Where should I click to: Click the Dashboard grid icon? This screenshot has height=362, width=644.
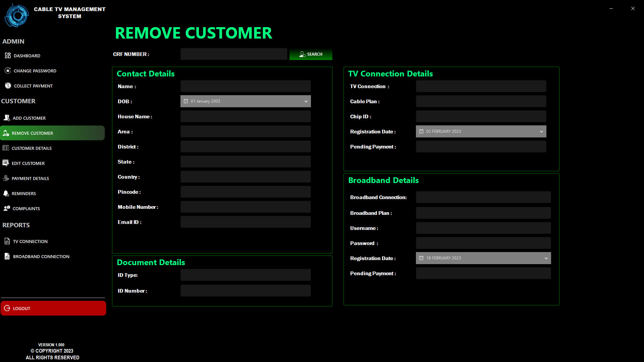(8, 55)
